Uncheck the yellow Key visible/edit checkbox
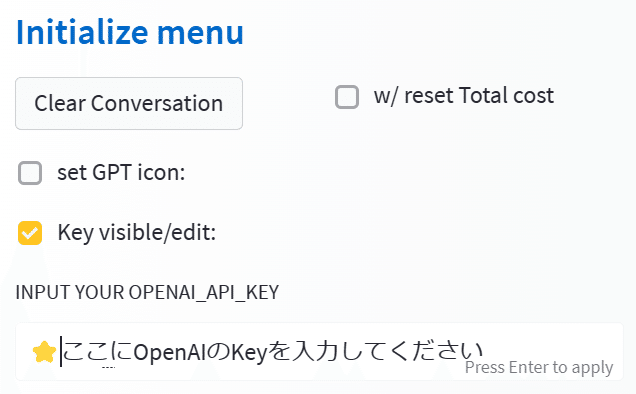This screenshot has width=636, height=394. click(x=30, y=233)
